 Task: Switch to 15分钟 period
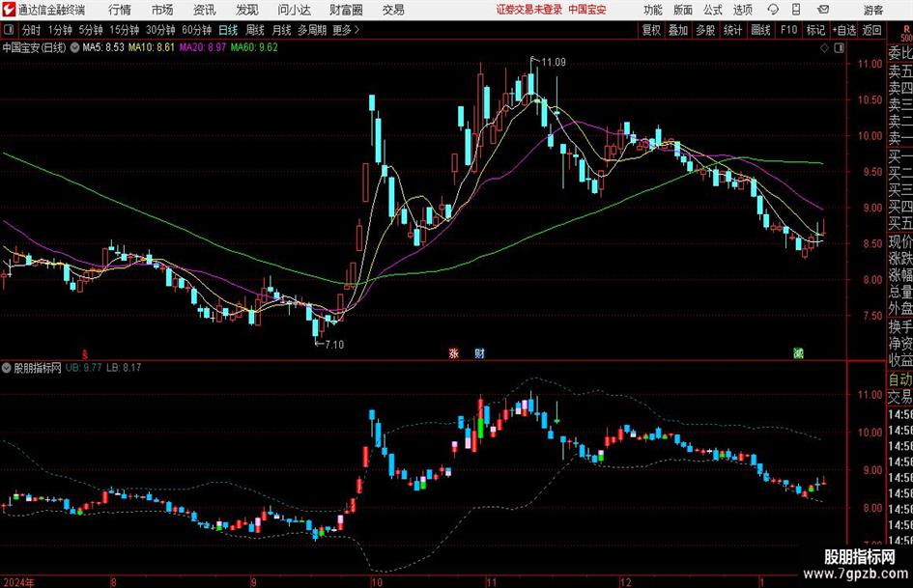tap(124, 30)
